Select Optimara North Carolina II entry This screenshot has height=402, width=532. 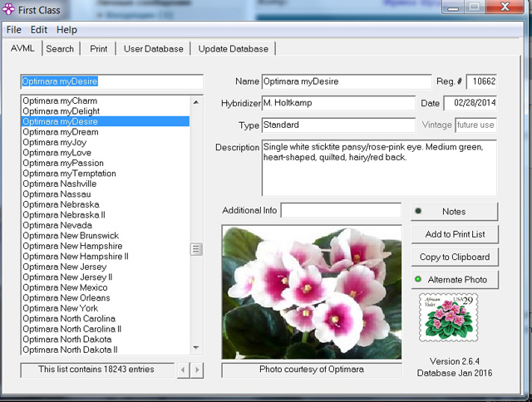click(106, 329)
